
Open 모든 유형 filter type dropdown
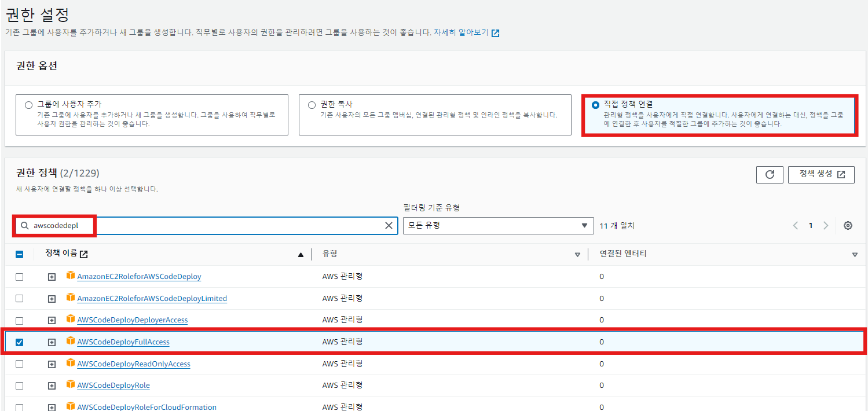tap(498, 226)
